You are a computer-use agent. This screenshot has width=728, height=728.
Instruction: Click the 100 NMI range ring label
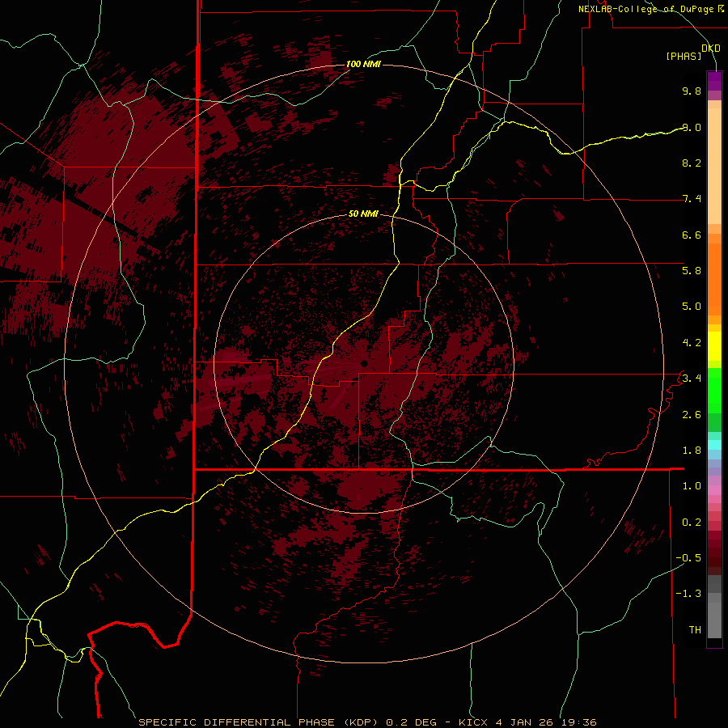point(363,64)
